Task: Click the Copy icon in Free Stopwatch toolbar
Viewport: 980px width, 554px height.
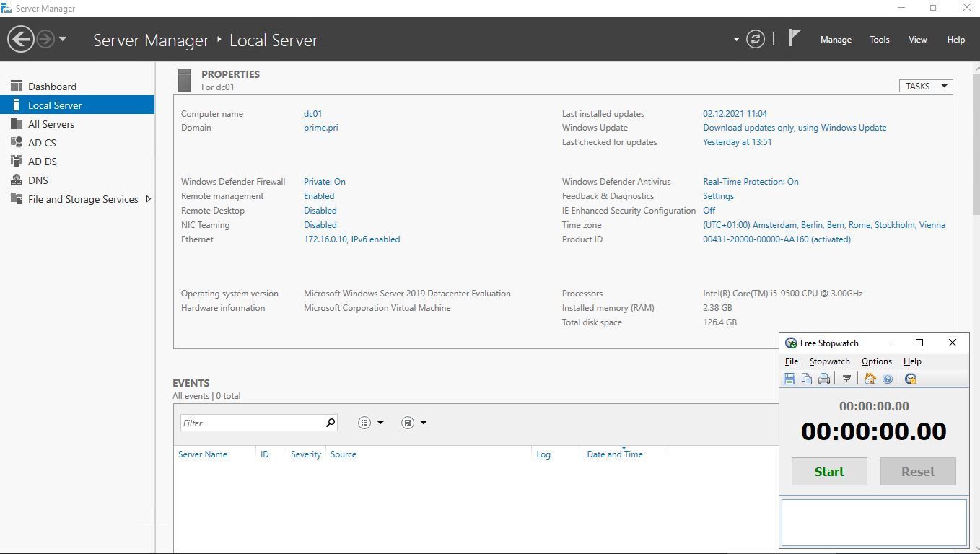Action: [x=807, y=379]
